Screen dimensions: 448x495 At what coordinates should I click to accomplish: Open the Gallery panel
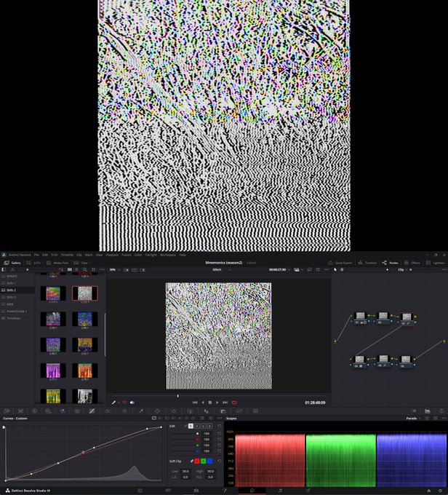coord(12,263)
